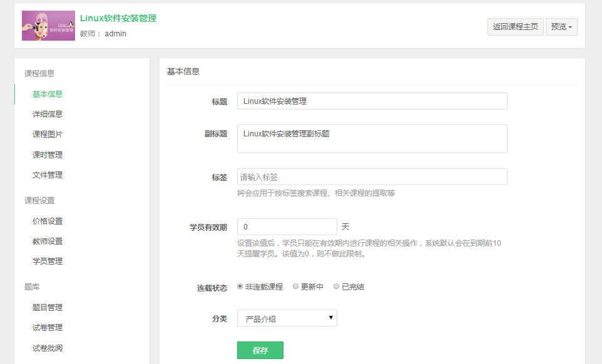Click the teacher name admin
The width and height of the screenshot is (602, 364).
tap(116, 34)
